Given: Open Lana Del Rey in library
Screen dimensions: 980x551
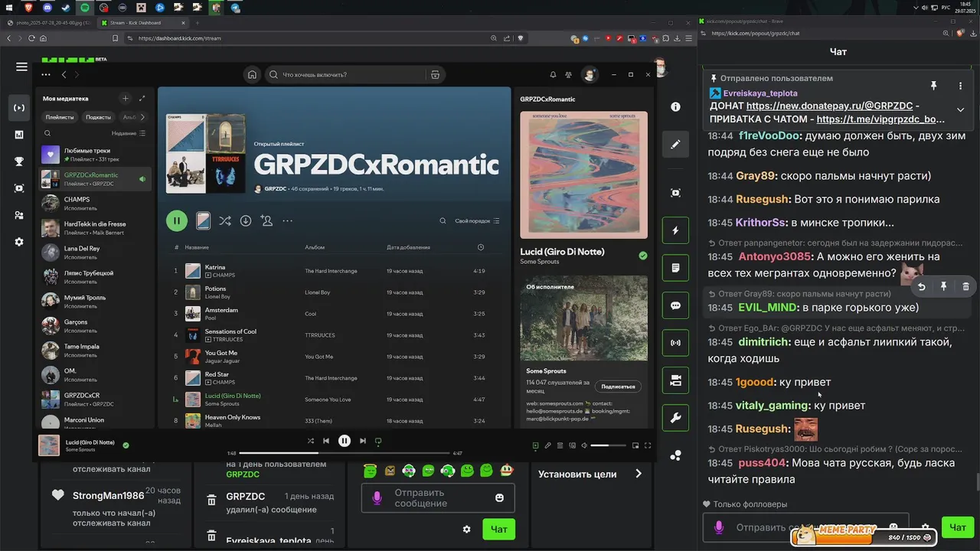Looking at the screenshot, I should [x=96, y=252].
